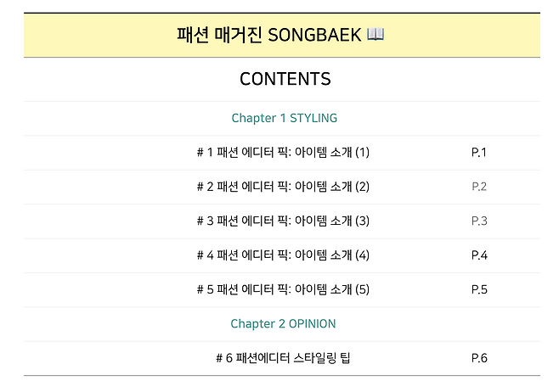Open article # 3 아이템 소개 (3)

tap(283, 221)
